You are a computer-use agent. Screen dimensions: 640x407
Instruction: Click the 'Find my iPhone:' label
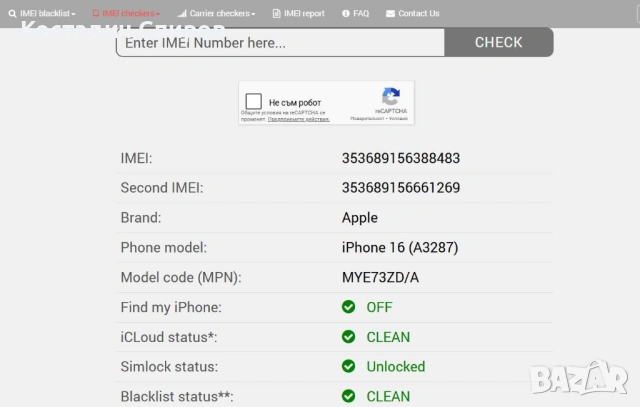[171, 307]
